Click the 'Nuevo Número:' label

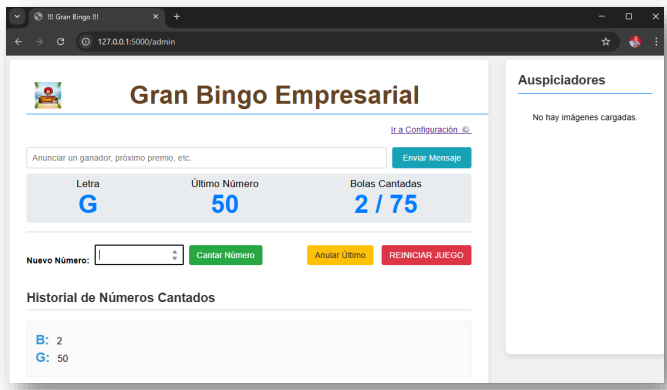click(58, 260)
